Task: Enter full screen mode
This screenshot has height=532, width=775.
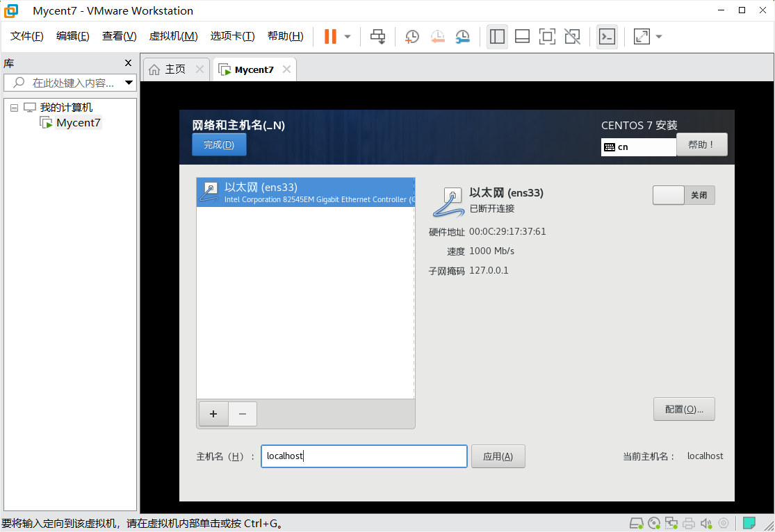Action: (547, 36)
